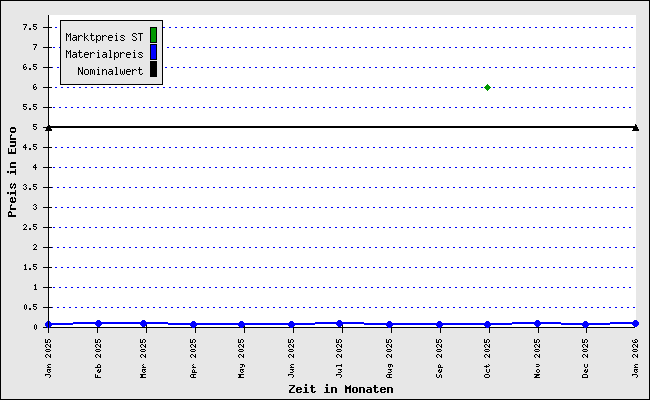Click the black triangle marker at the Nominalwert line's right end
Image resolution: width=650 pixels, height=400 pixels.
tap(636, 127)
